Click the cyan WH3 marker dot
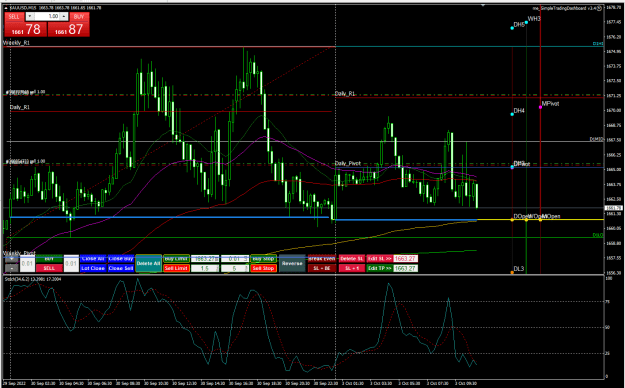The width and height of the screenshot is (625, 388). [x=526, y=22]
